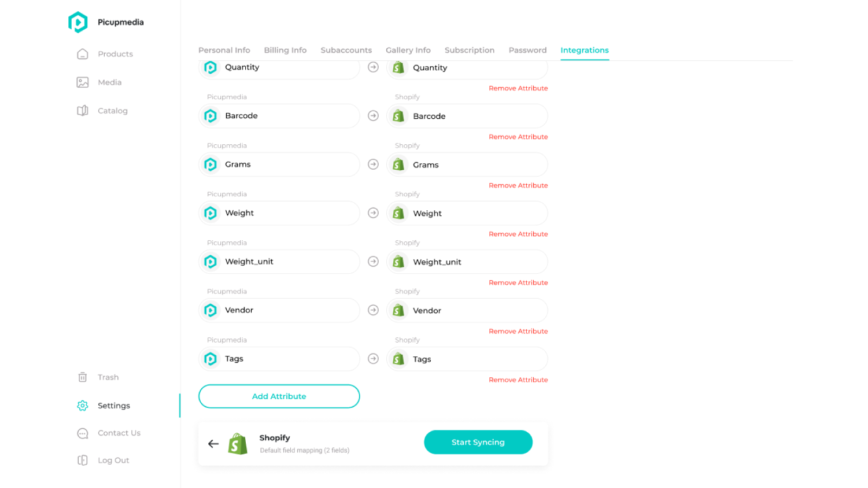Image resolution: width=868 pixels, height=488 pixels.
Task: Open the Picupmedia Grams attribute dropdown
Action: pyautogui.click(x=279, y=164)
